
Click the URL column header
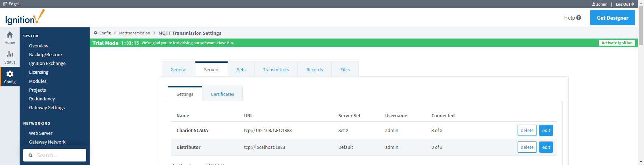coord(248,115)
